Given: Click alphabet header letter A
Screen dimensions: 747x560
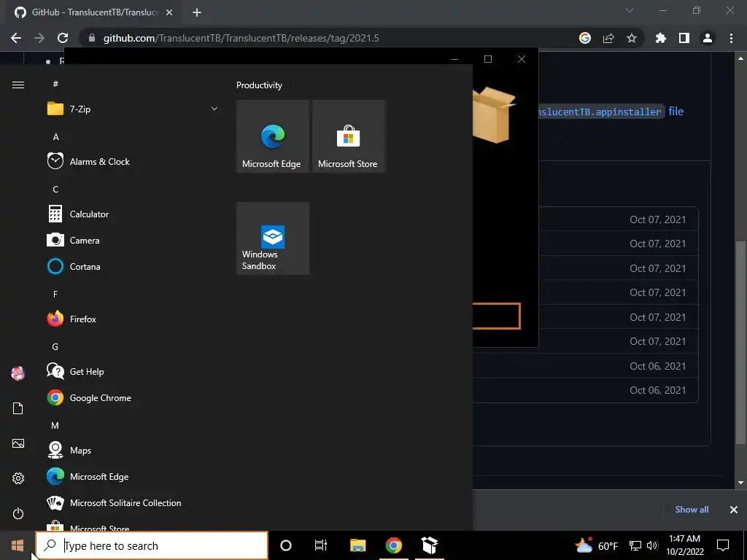Looking at the screenshot, I should click(x=55, y=137).
